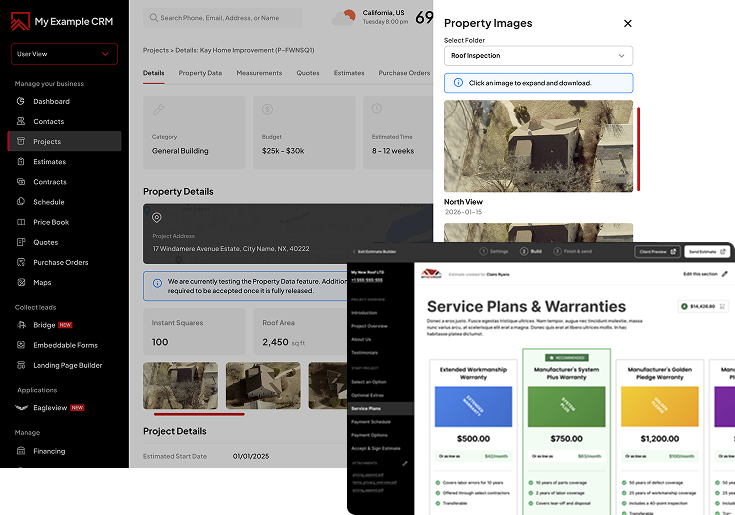Expand the User View dropdown
Image resolution: width=735 pixels, height=515 pixels.
tap(64, 54)
